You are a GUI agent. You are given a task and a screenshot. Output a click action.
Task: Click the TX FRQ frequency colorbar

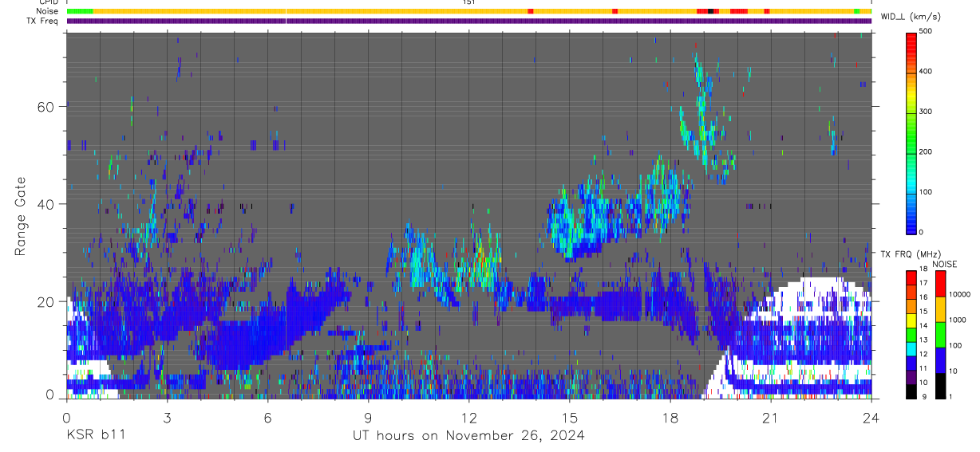tap(912, 334)
